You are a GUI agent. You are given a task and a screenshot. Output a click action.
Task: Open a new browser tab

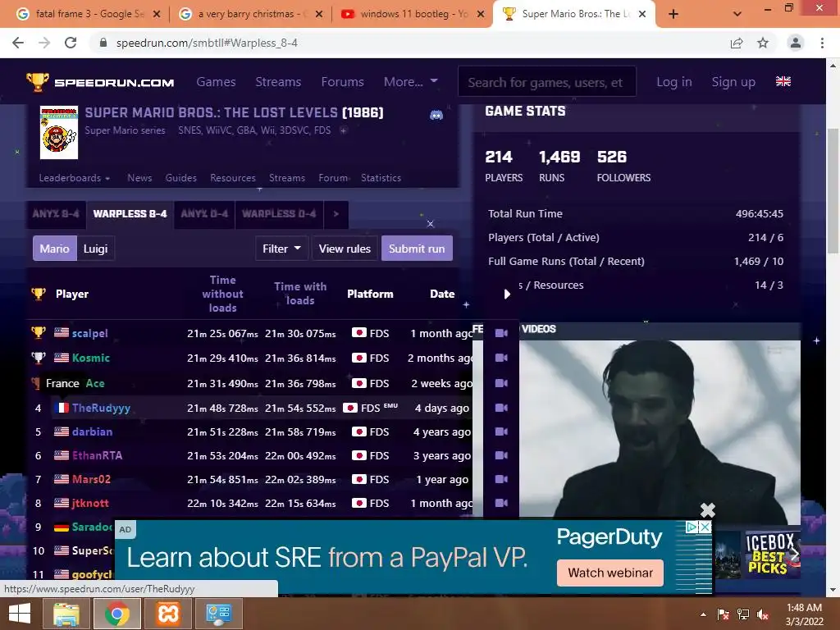673,14
